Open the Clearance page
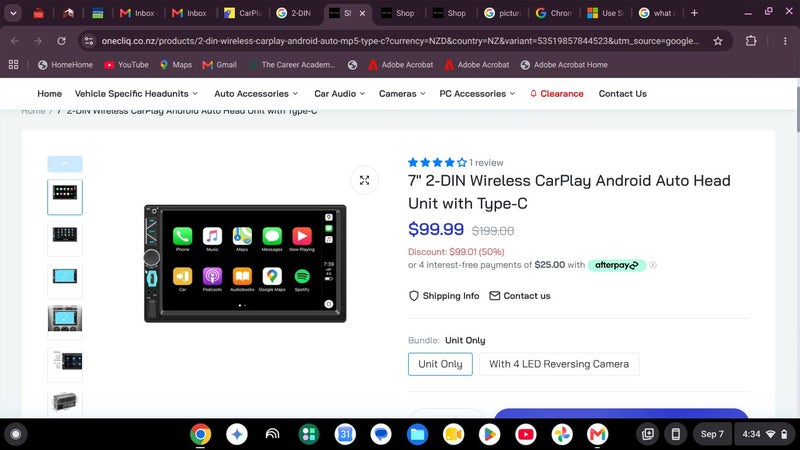Screen dimensions: 800x450 557,94
